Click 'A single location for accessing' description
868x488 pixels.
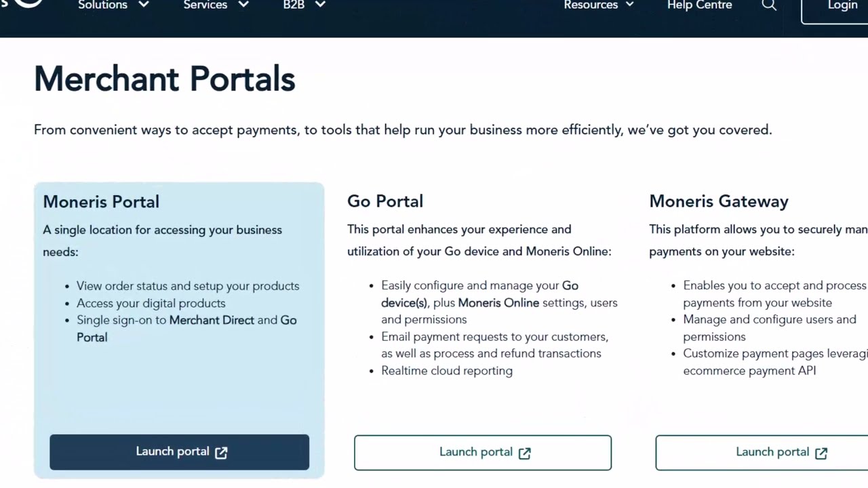pos(162,241)
